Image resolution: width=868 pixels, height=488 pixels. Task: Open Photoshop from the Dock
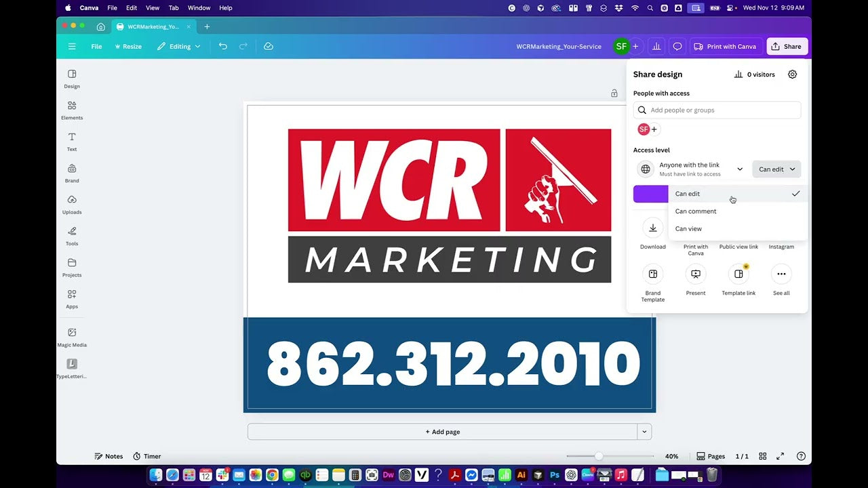click(555, 475)
